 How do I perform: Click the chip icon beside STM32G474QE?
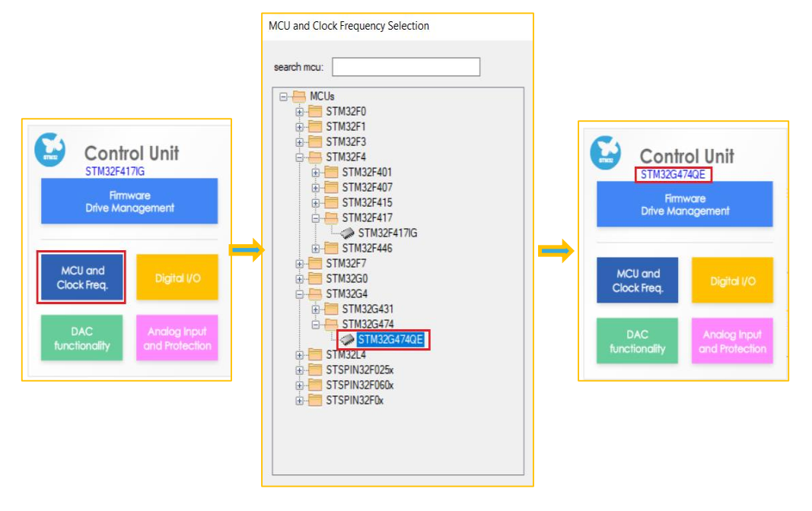tap(347, 340)
